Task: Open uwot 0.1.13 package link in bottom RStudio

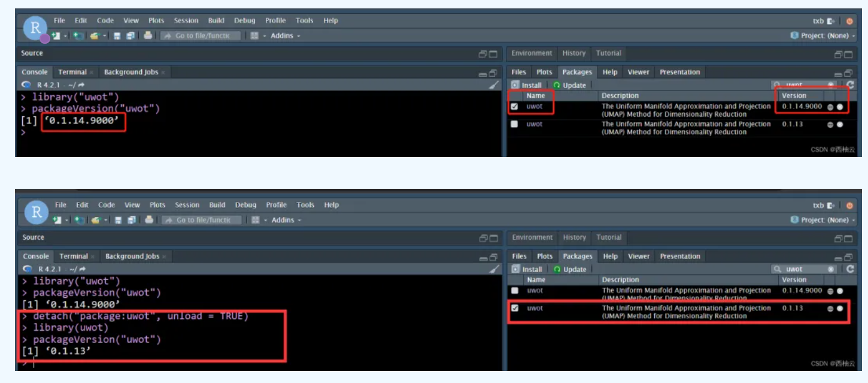Action: pos(535,308)
